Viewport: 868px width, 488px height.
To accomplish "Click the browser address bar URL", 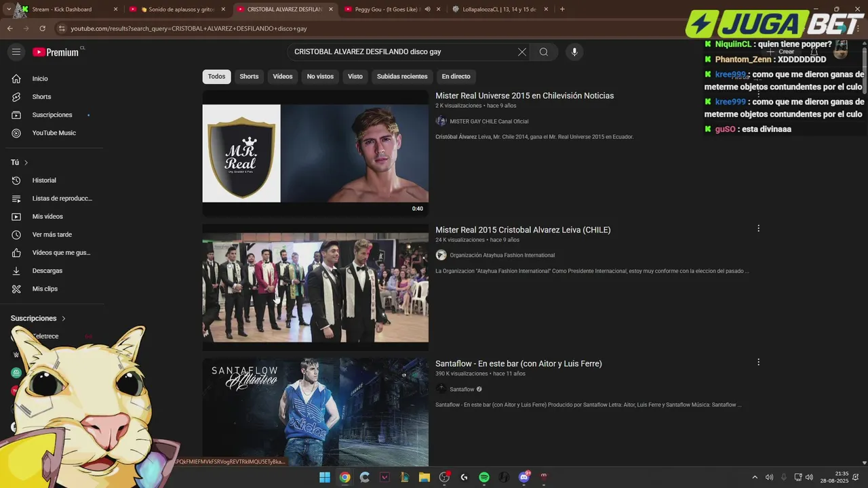I will 189,28.
